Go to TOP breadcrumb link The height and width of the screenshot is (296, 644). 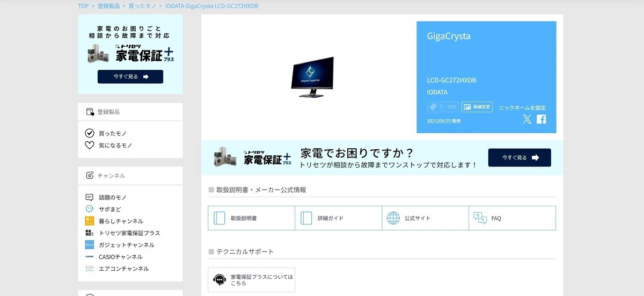[83, 6]
